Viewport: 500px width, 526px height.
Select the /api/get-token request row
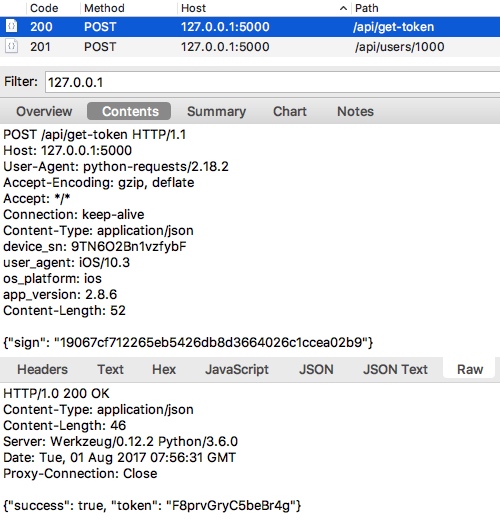(x=250, y=27)
